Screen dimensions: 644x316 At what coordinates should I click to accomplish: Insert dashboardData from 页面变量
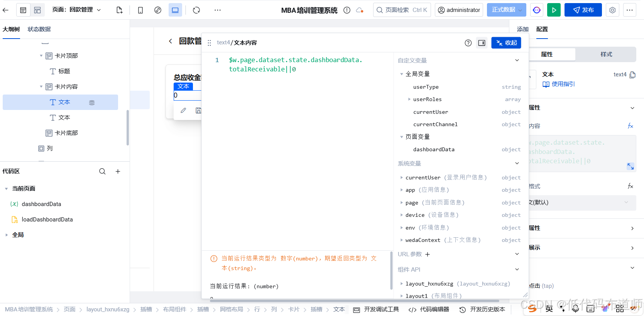click(434, 149)
